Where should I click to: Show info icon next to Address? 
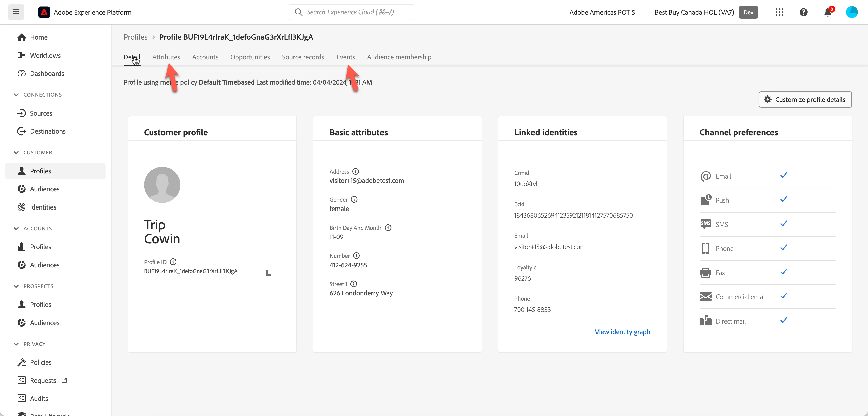pyautogui.click(x=355, y=171)
